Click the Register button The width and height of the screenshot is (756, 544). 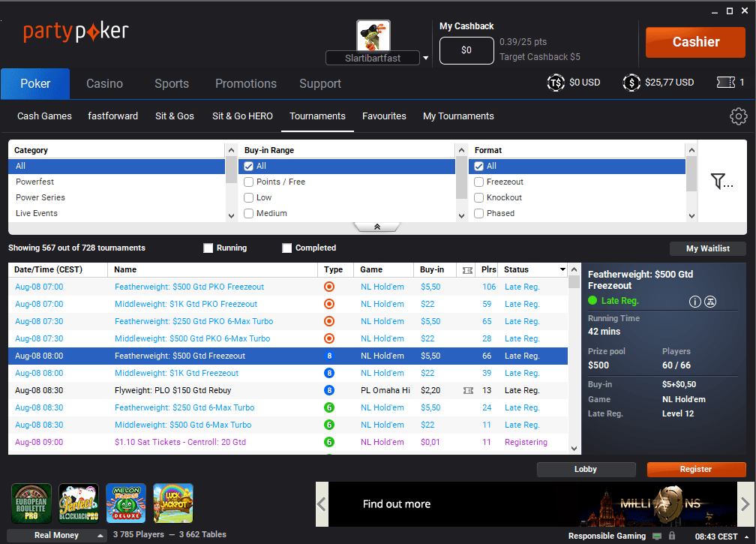696,469
